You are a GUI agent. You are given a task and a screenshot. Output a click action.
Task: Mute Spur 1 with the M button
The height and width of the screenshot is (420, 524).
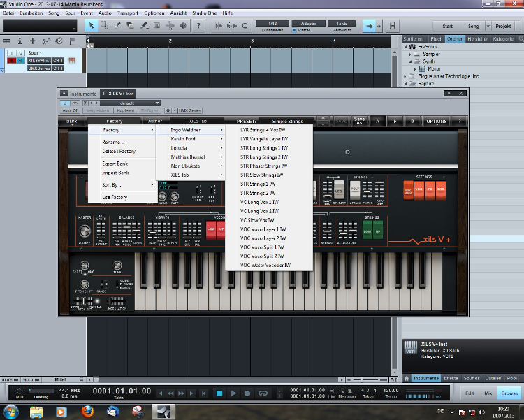coord(12,53)
